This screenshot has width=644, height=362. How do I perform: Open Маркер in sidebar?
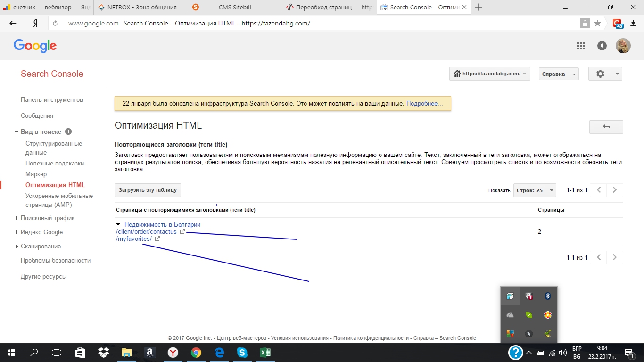click(36, 174)
